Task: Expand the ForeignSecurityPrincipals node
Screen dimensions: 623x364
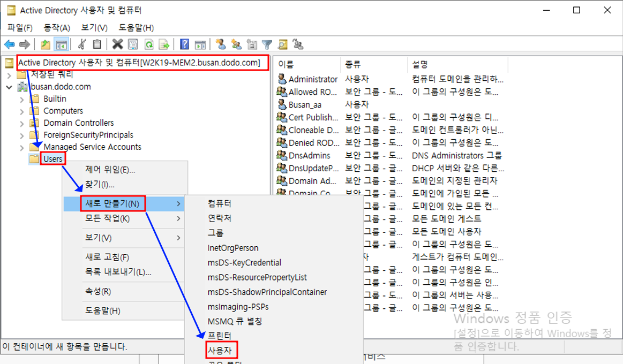Action: tap(22, 135)
